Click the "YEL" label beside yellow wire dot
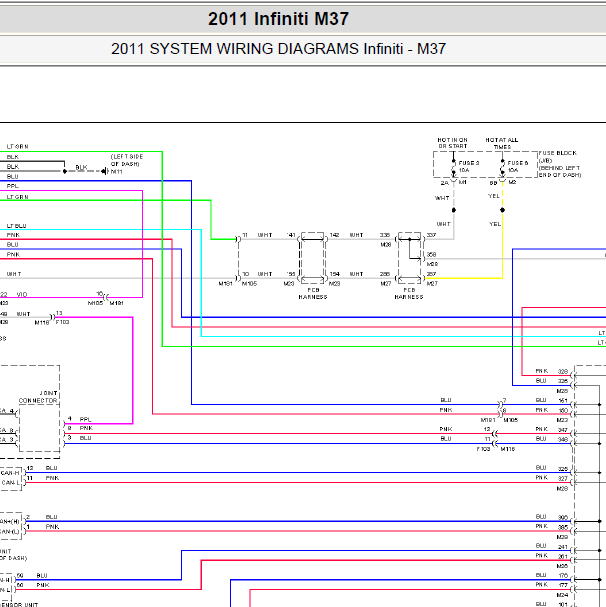Image resolution: width=606 pixels, height=607 pixels. 495,224
